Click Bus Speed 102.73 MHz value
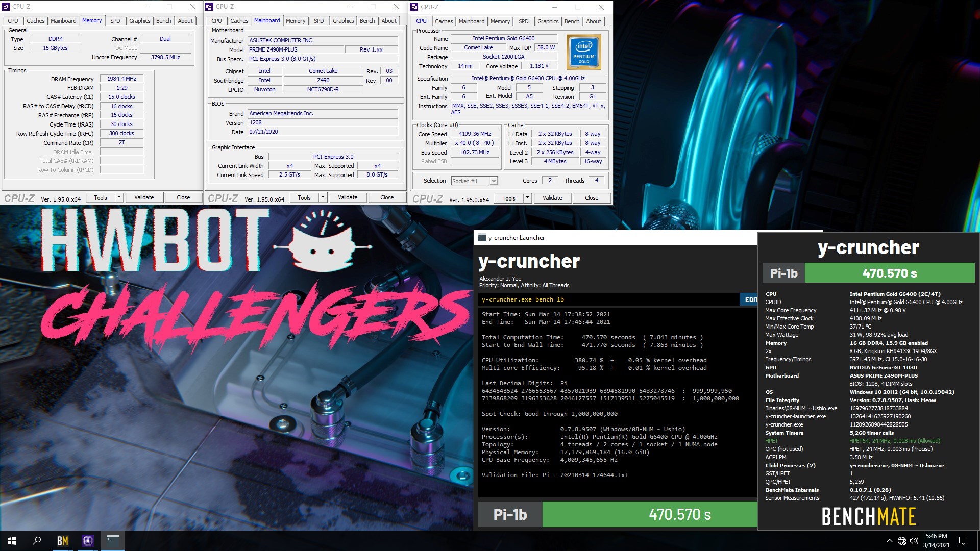Viewport: 980px width, 551px height. point(475,152)
